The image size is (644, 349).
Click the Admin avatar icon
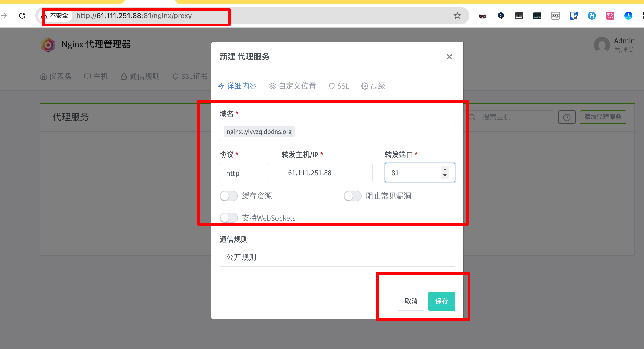tap(602, 45)
